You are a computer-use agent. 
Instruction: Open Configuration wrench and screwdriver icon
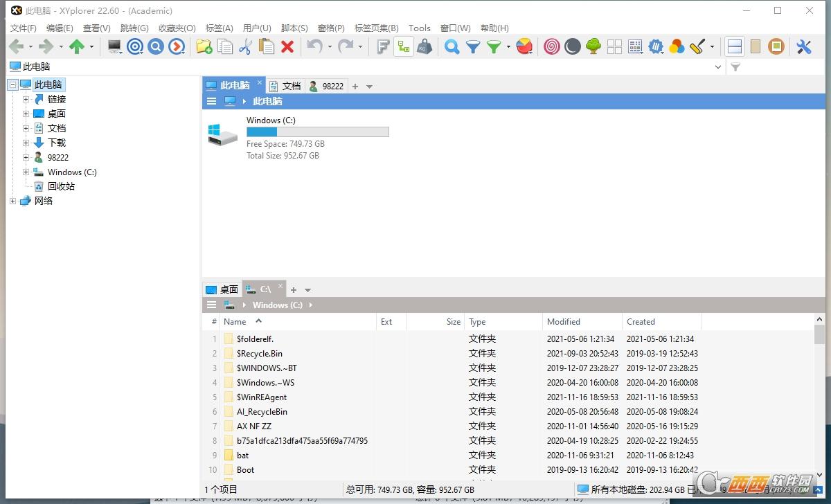(x=804, y=46)
